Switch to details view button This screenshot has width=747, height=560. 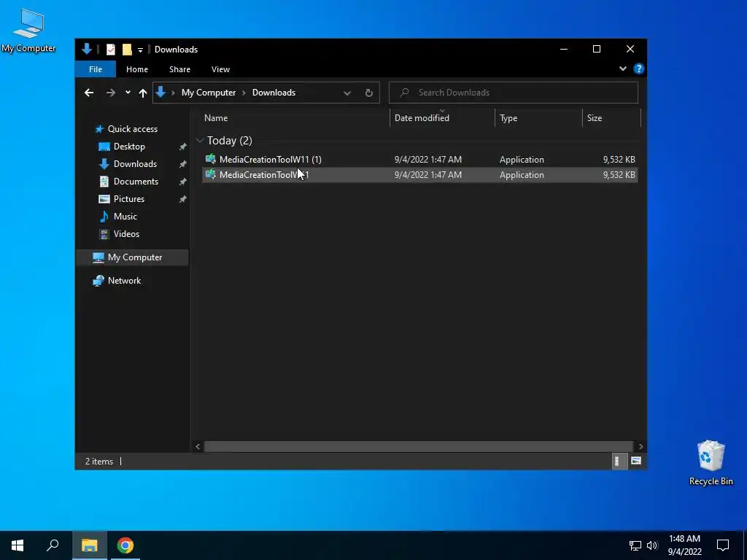click(x=617, y=461)
